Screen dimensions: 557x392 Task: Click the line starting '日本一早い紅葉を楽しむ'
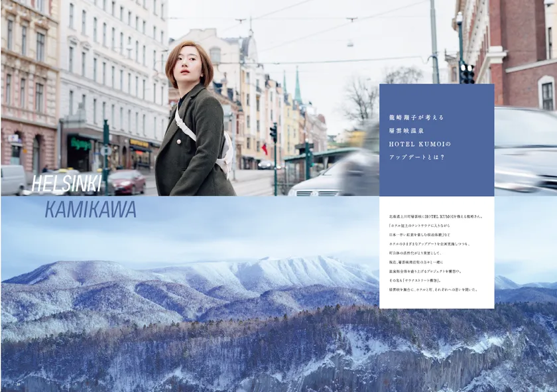(x=420, y=235)
